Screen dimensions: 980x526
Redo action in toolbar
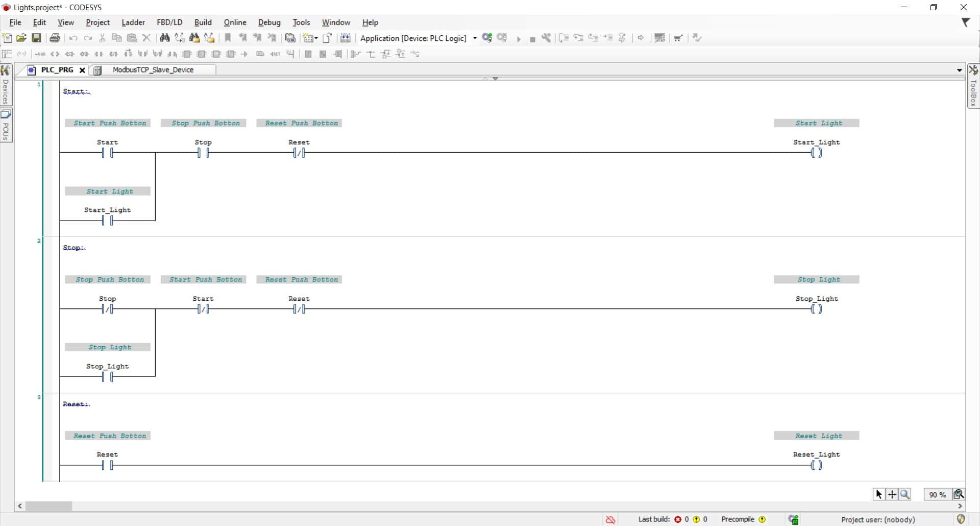88,38
